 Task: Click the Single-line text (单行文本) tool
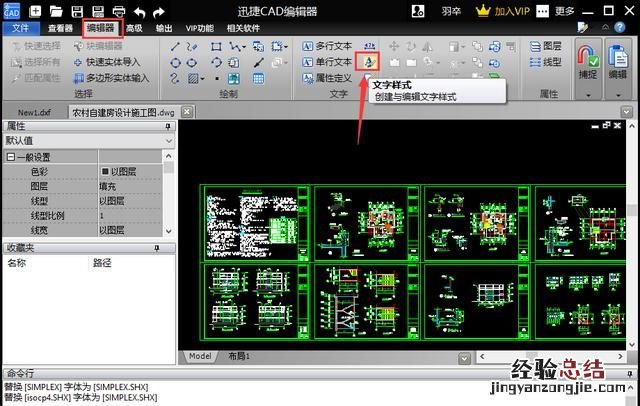click(327, 62)
